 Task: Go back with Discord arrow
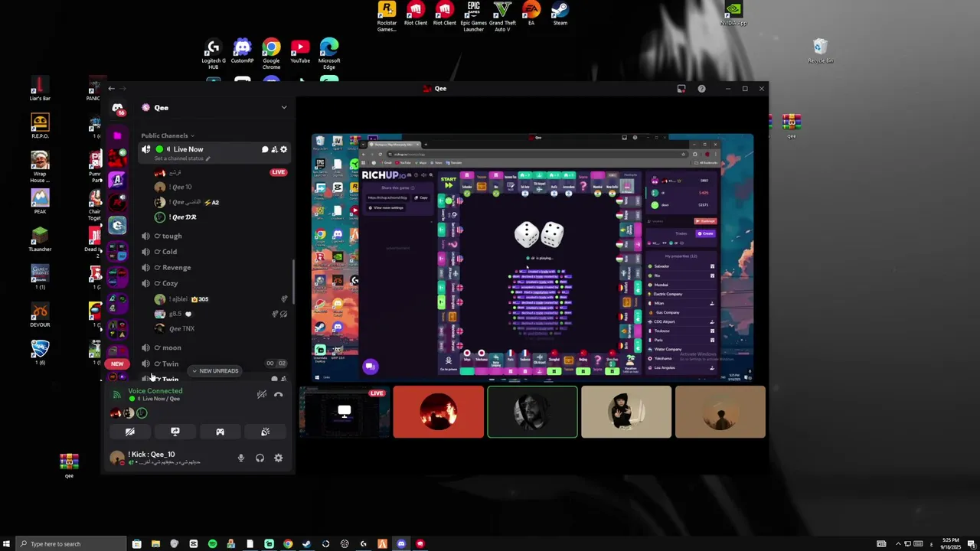[x=111, y=89]
